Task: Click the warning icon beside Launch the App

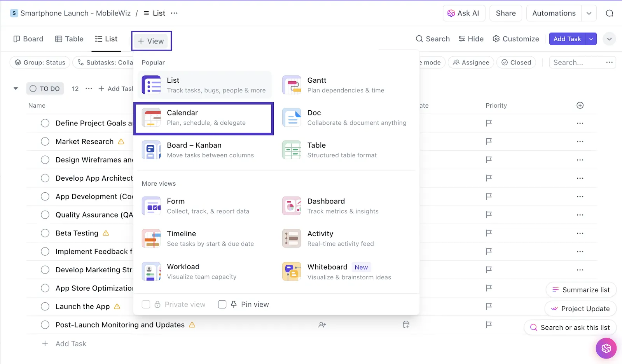Action: click(117, 307)
